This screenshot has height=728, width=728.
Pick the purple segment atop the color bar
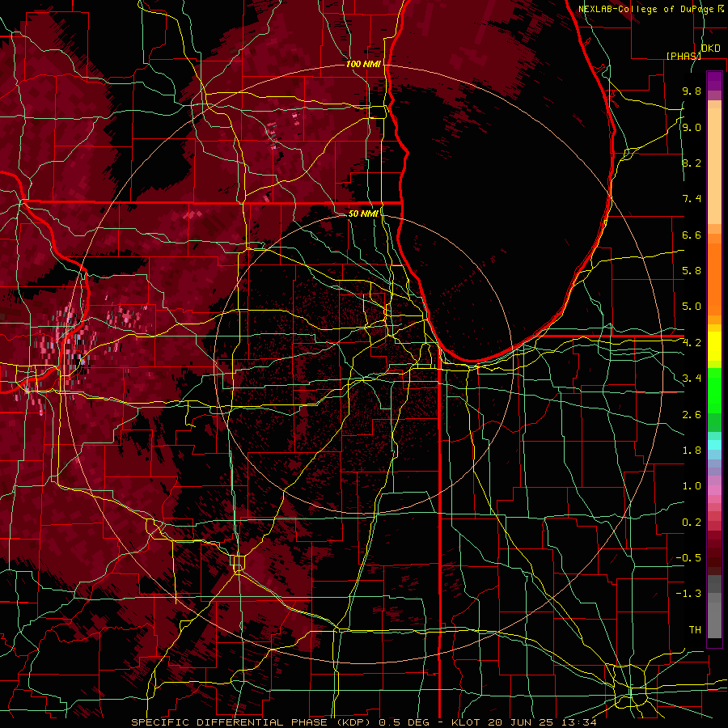click(714, 81)
